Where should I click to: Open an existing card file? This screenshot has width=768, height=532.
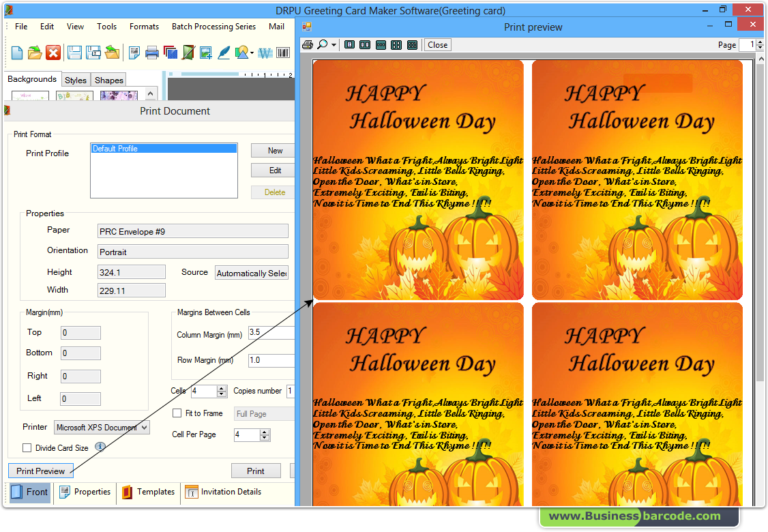tap(34, 53)
